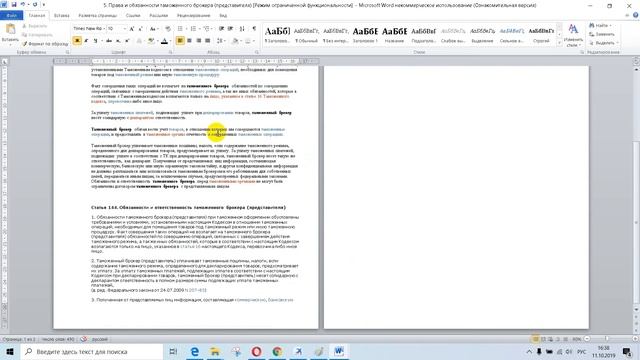Click the text highlight color button
This screenshot has height=360, width=640.
(151, 40)
